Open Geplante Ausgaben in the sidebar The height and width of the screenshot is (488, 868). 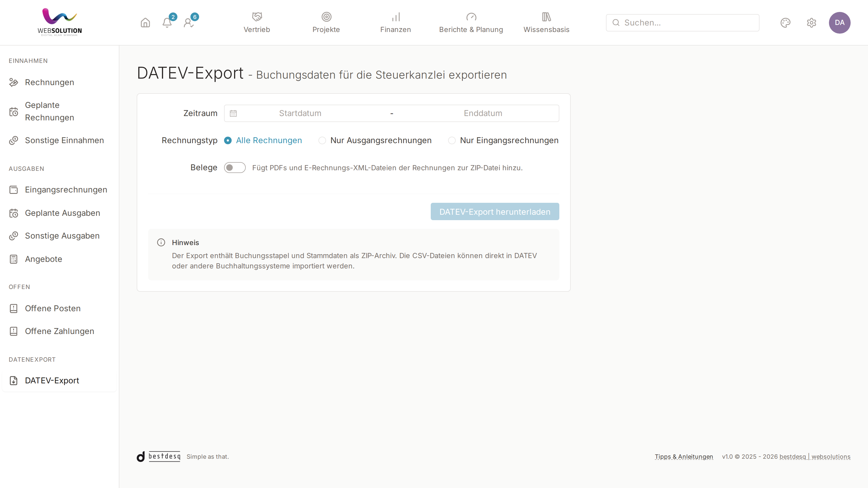59,213
